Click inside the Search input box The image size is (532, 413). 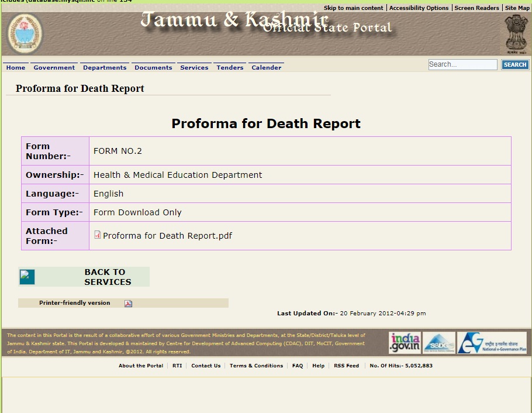462,64
